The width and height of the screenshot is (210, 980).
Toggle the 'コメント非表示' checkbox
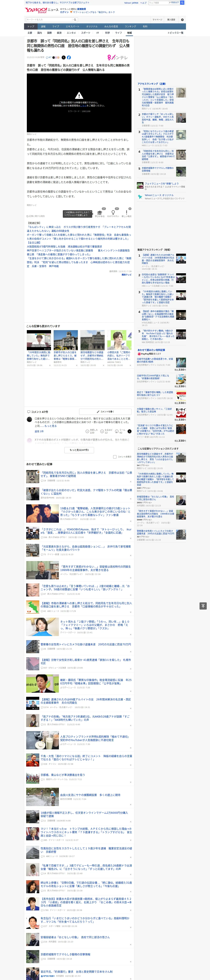tap(115, 457)
